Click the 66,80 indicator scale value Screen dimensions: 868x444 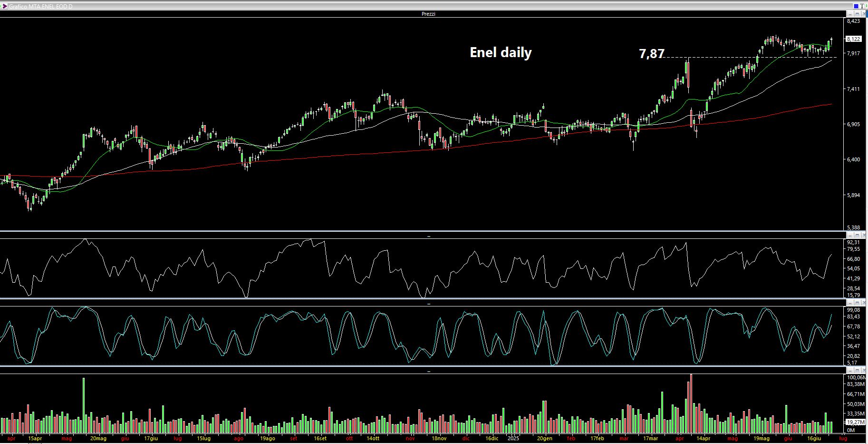(x=853, y=259)
